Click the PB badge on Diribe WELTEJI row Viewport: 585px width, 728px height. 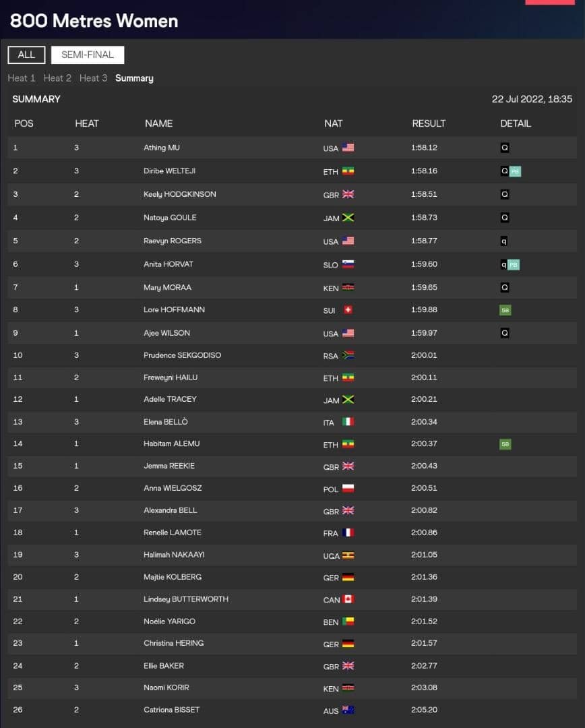(515, 171)
